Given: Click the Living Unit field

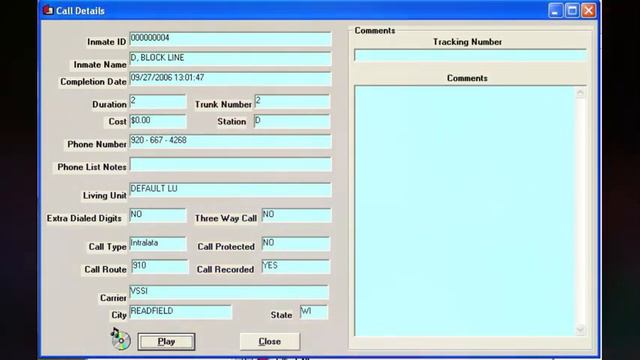Looking at the screenshot, I should (230, 190).
